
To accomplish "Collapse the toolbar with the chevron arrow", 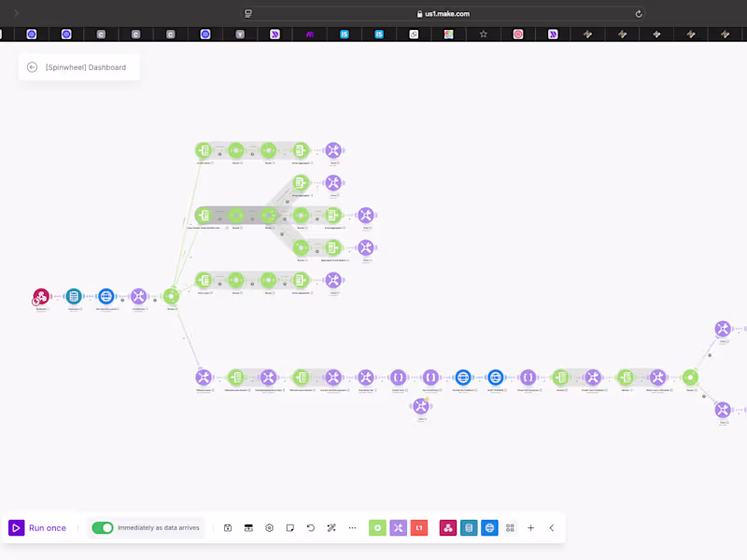I will pyautogui.click(x=552, y=527).
